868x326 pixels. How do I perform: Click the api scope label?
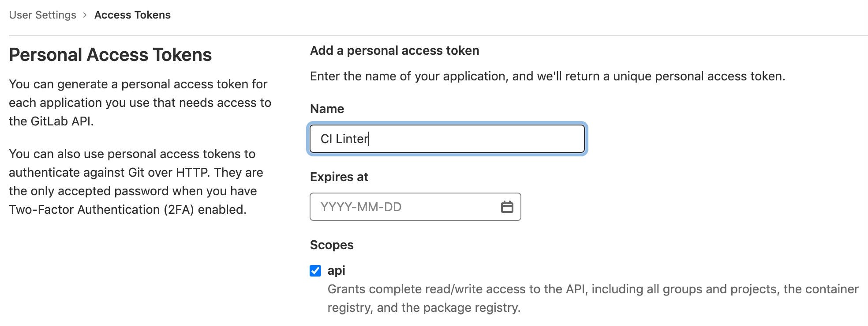336,270
